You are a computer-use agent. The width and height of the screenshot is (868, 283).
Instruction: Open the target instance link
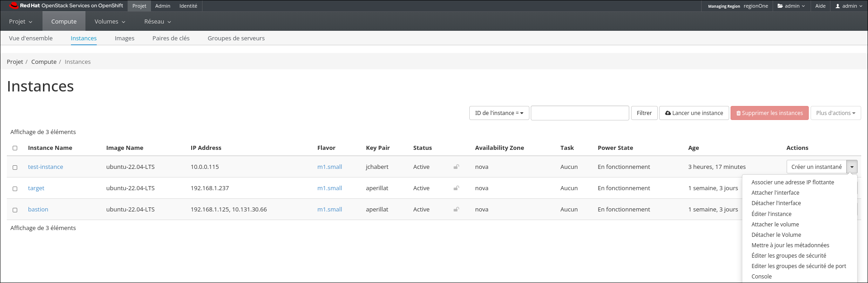pyautogui.click(x=36, y=188)
